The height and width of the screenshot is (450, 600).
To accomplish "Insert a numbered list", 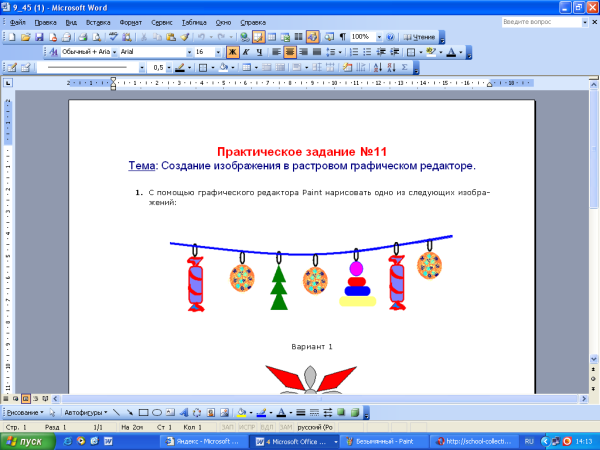I will [x=354, y=52].
